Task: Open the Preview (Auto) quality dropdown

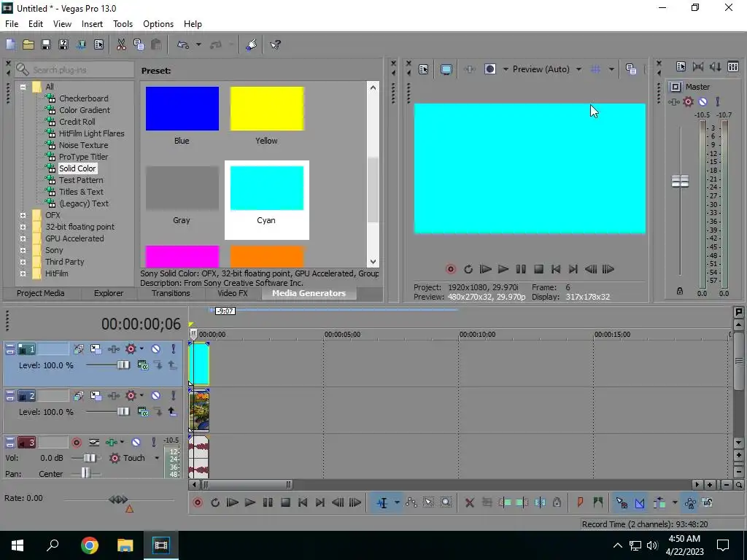Action: [578, 69]
